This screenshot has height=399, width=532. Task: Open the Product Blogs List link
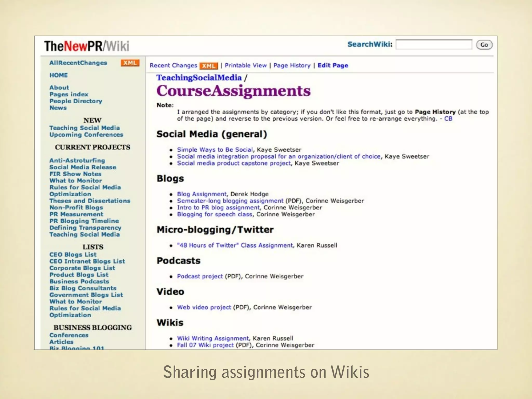click(79, 275)
